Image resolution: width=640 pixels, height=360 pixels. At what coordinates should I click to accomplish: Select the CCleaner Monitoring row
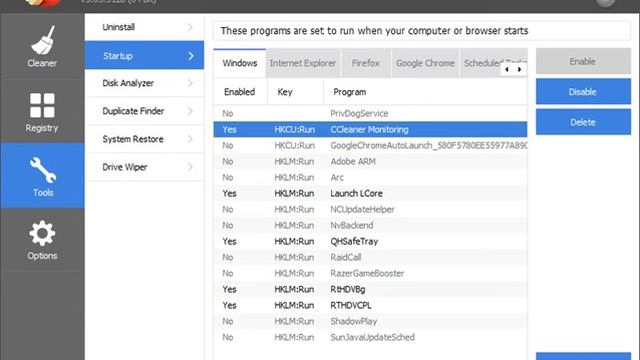click(370, 129)
